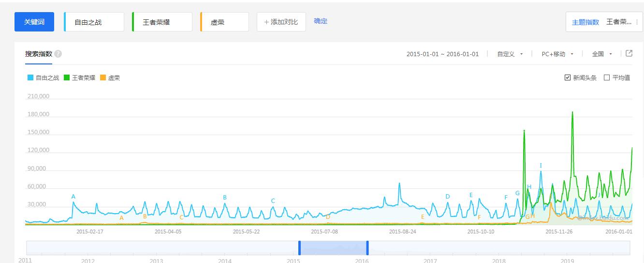Viewport: 644px width, 263px height.
Task: Click the left handle of the range slider
Action: pos(299,248)
